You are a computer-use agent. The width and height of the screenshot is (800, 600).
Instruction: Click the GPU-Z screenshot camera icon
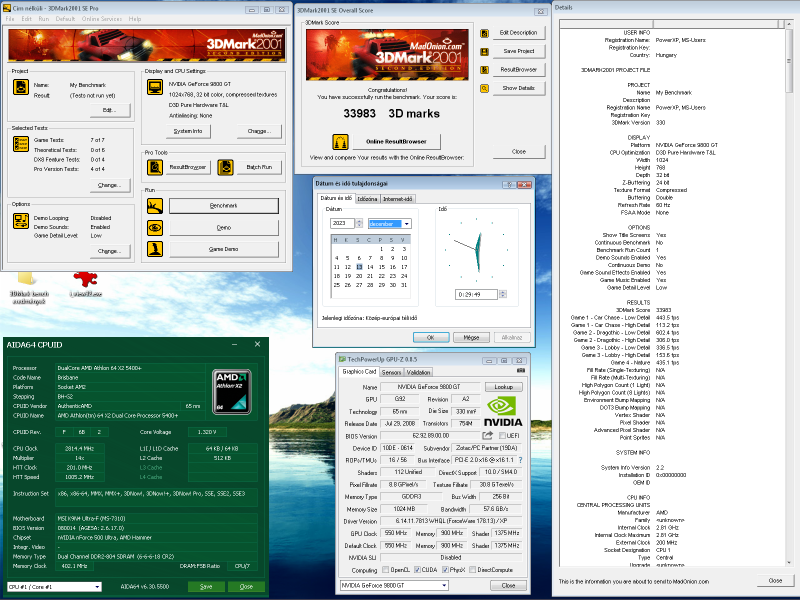521,370
